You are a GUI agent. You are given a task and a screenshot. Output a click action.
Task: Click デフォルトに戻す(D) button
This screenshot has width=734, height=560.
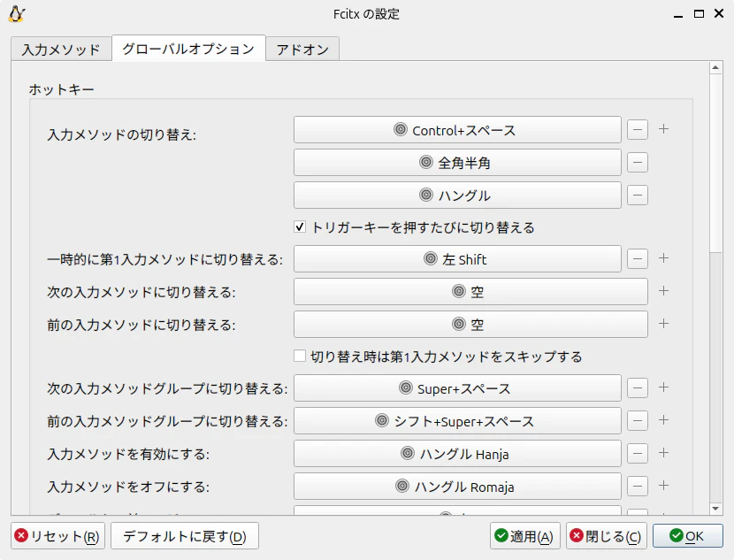point(185,535)
